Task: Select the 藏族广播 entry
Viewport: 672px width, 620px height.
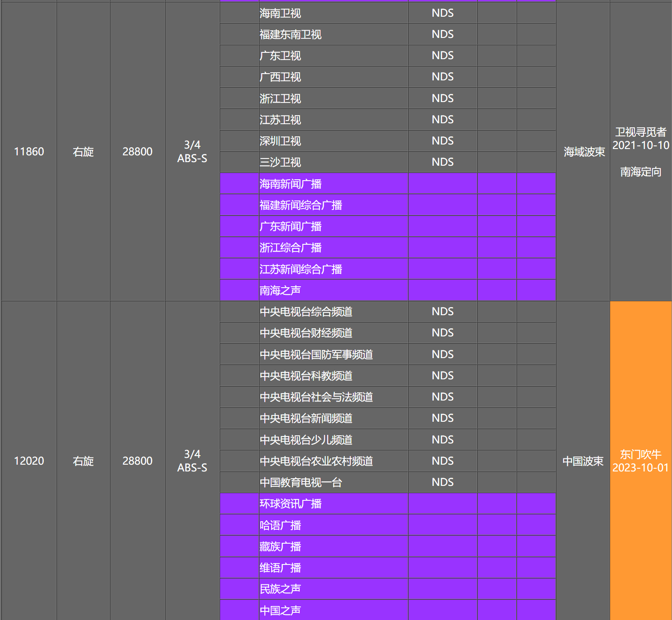Action: (x=334, y=546)
